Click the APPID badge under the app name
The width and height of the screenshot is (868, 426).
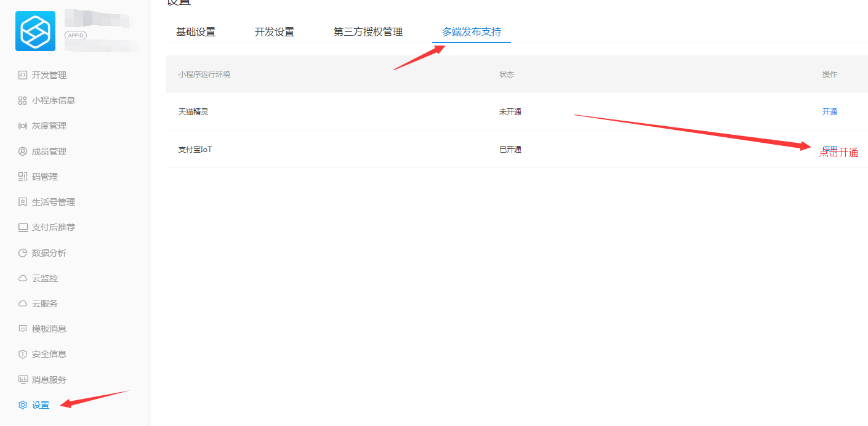pos(76,35)
